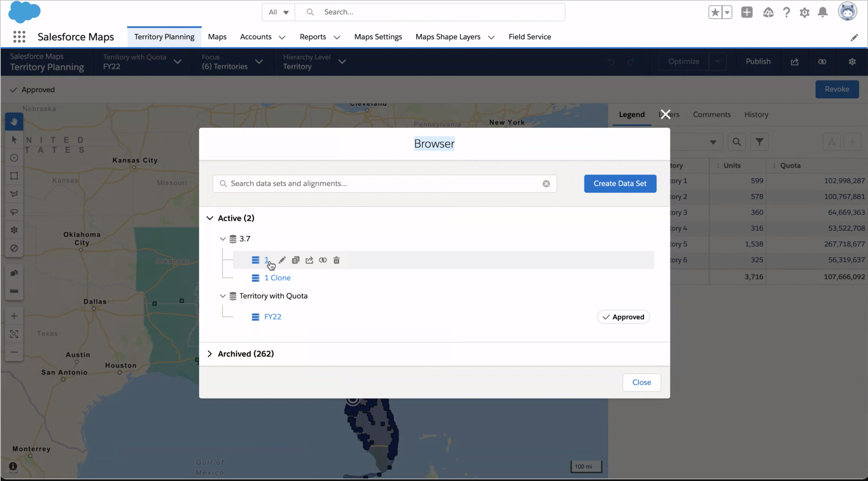Open the Notifications bell

[x=823, y=12]
